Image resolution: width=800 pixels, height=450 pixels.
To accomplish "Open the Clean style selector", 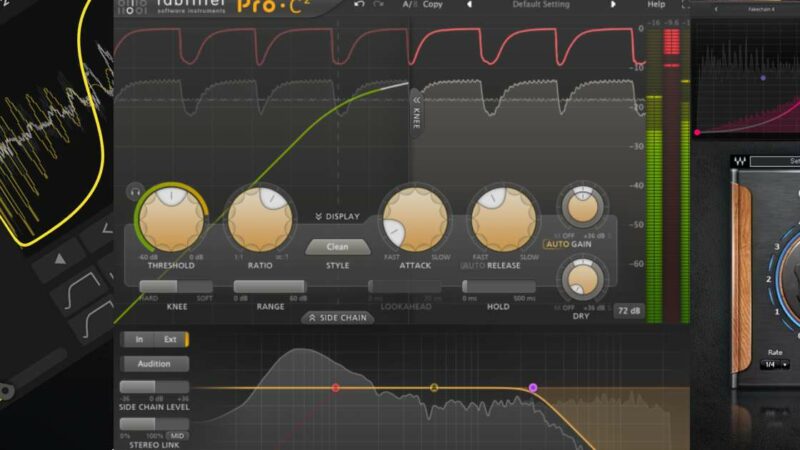I will [337, 247].
